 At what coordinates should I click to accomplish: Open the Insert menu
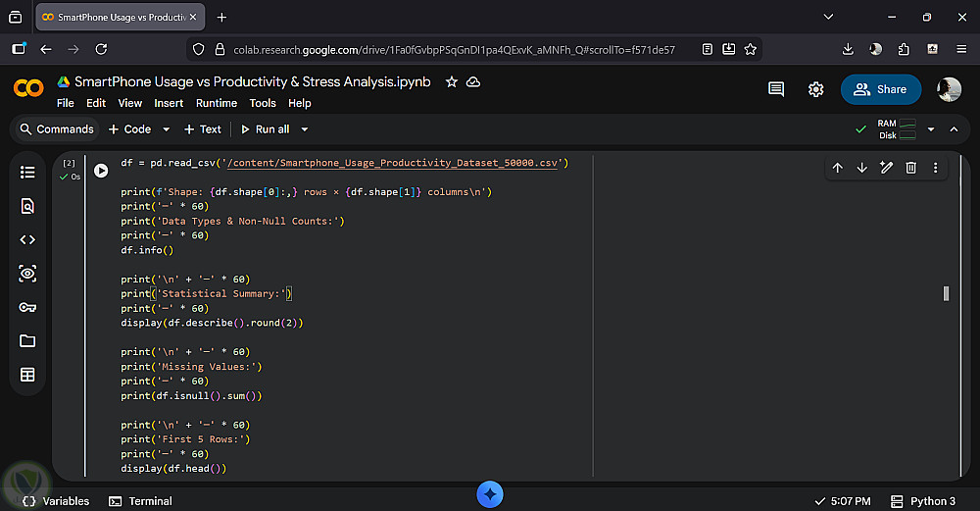pyautogui.click(x=169, y=103)
